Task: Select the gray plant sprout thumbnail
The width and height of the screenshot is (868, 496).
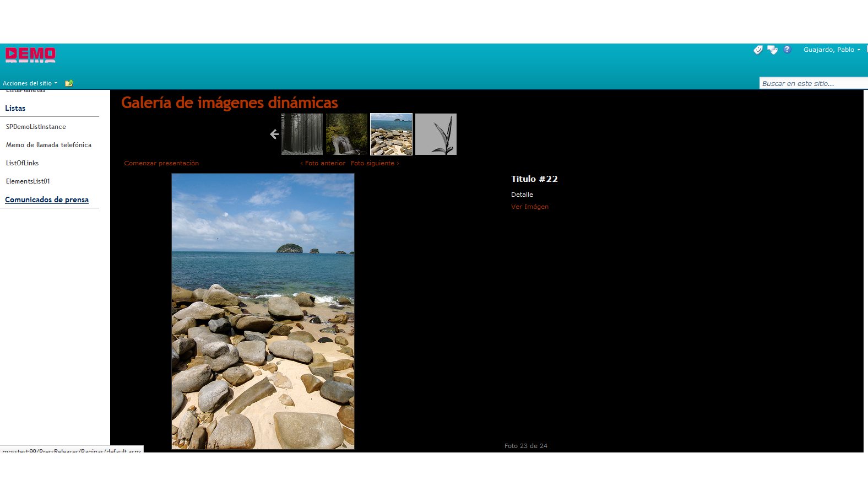Action: coord(436,134)
